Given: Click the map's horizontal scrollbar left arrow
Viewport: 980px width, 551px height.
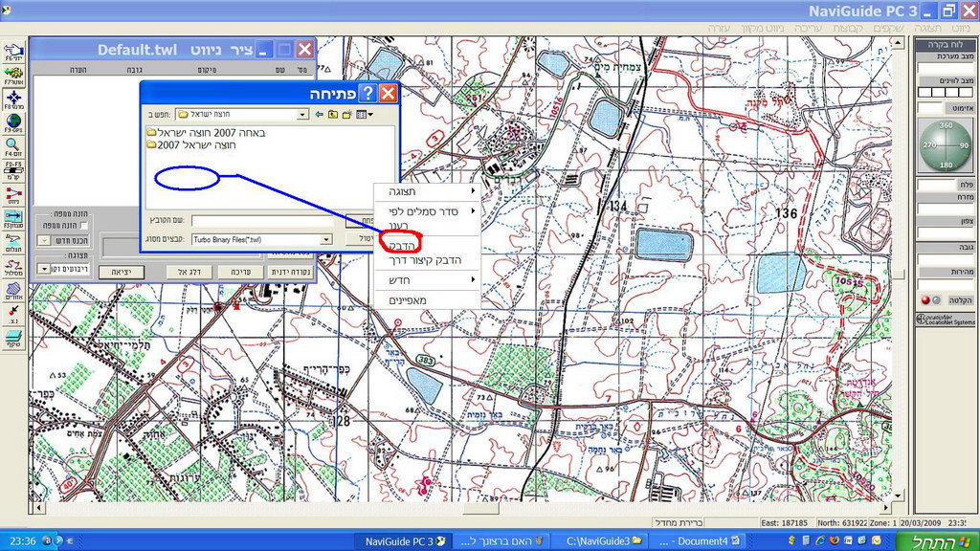Looking at the screenshot, I should [37, 509].
